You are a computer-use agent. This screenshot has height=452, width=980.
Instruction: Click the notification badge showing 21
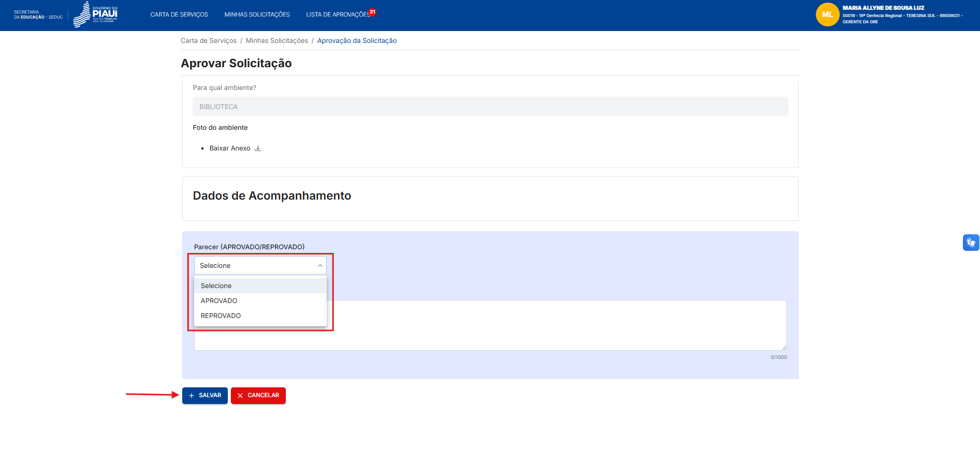click(x=372, y=12)
